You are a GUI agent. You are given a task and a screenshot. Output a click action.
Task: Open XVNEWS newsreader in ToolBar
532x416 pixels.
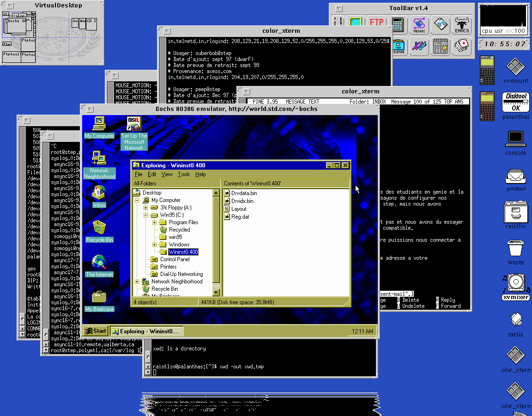click(441, 46)
